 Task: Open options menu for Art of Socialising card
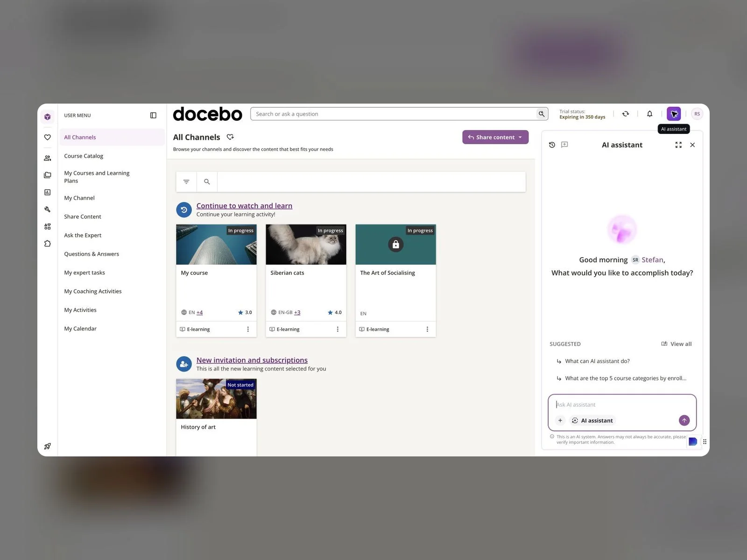[x=427, y=329]
